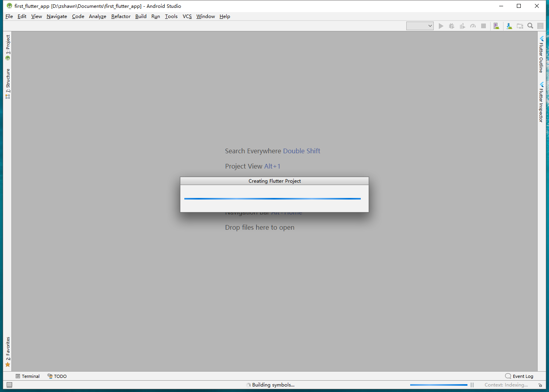
Task: Click the Creating Flutter Project progress bar
Action: (x=273, y=199)
